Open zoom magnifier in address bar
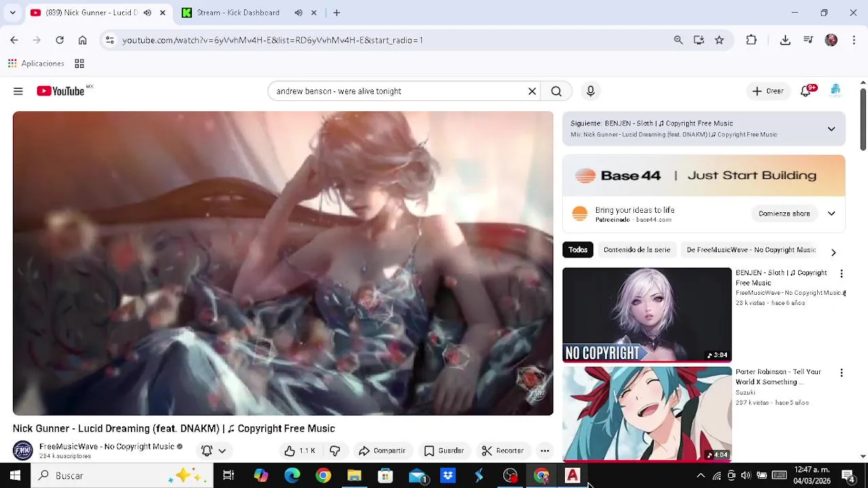 pos(678,40)
